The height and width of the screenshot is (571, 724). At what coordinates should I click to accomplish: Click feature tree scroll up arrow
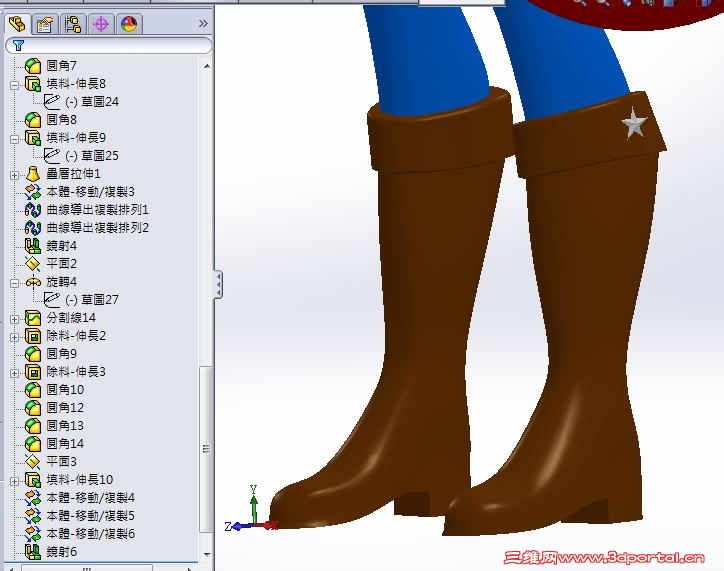click(x=207, y=66)
